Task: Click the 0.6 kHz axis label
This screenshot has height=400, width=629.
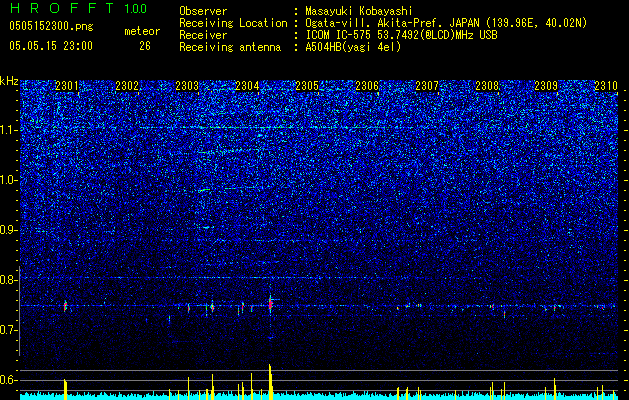Action: 9,380
